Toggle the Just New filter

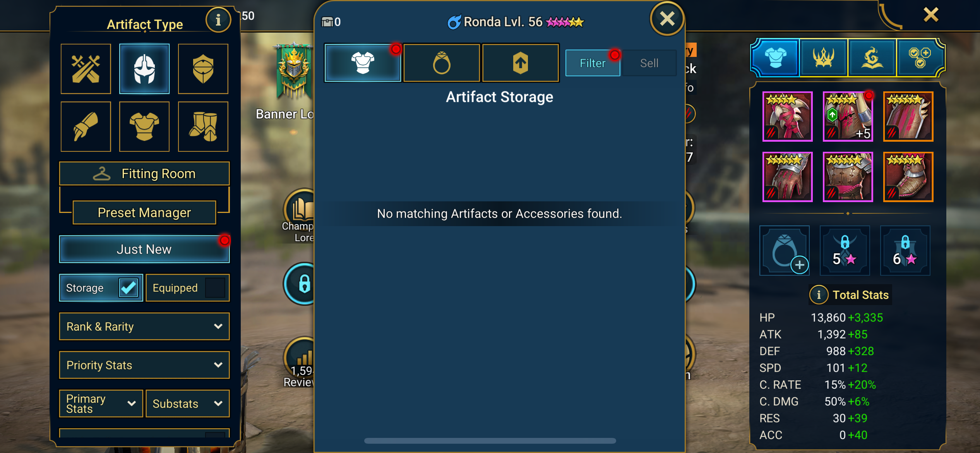pyautogui.click(x=144, y=249)
